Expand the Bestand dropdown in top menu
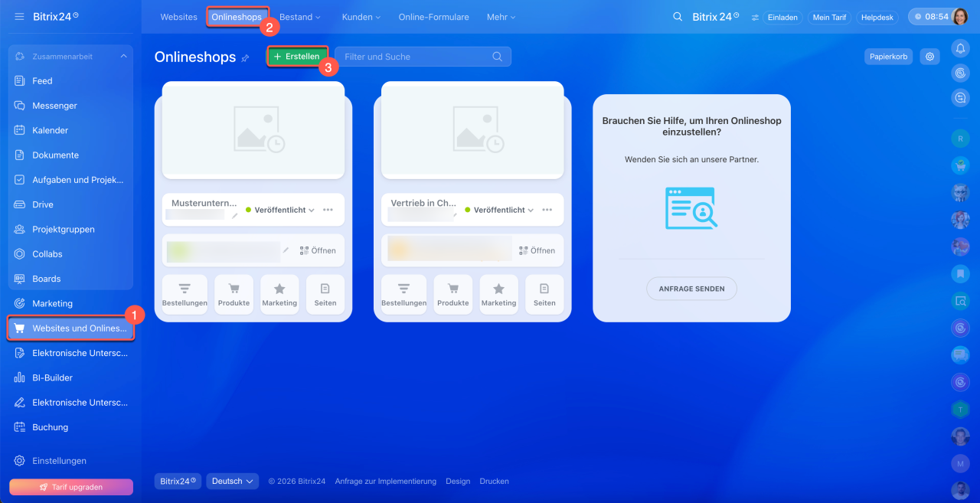 coord(300,17)
